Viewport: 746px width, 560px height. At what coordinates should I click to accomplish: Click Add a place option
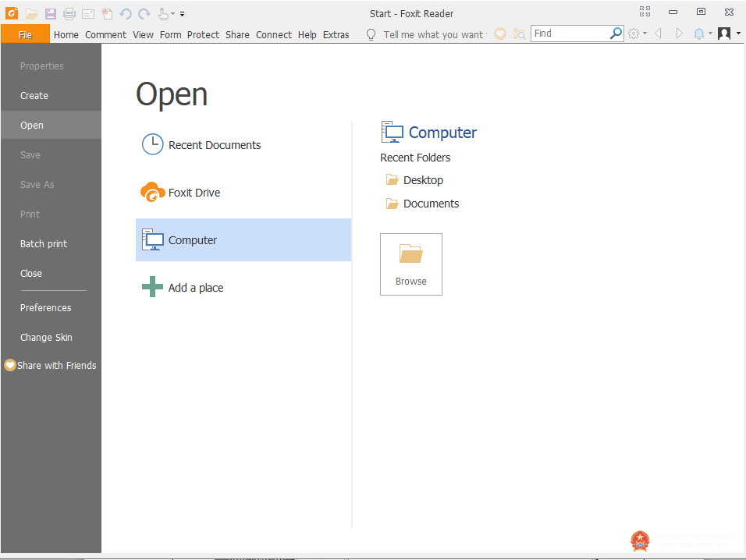(x=243, y=287)
